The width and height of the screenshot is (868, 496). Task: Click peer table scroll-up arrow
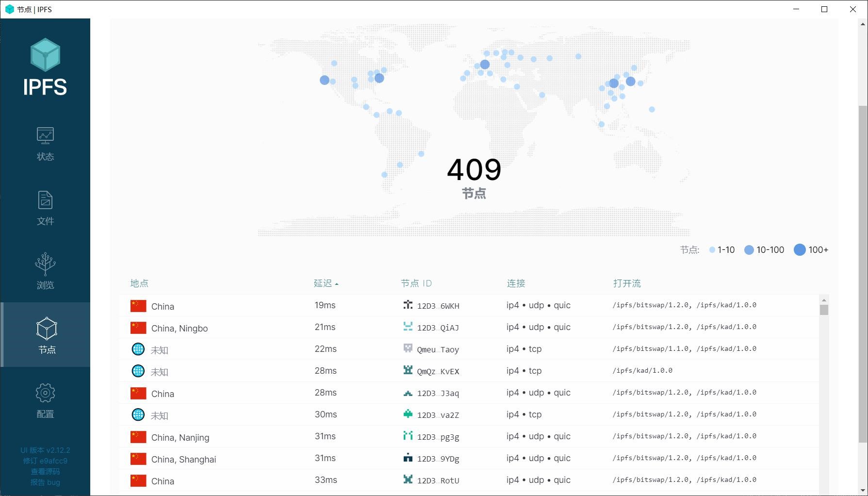(x=824, y=300)
